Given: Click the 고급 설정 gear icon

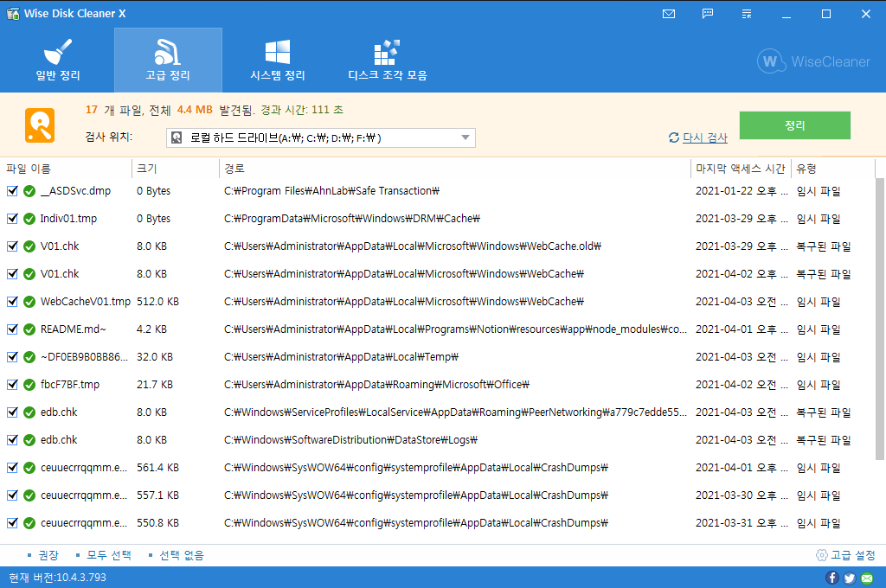Looking at the screenshot, I should (822, 555).
